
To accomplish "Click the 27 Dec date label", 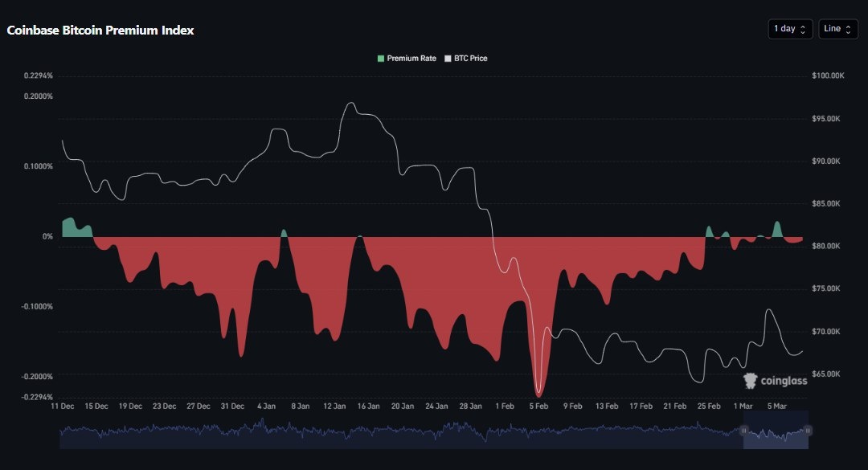I will pyautogui.click(x=199, y=407).
